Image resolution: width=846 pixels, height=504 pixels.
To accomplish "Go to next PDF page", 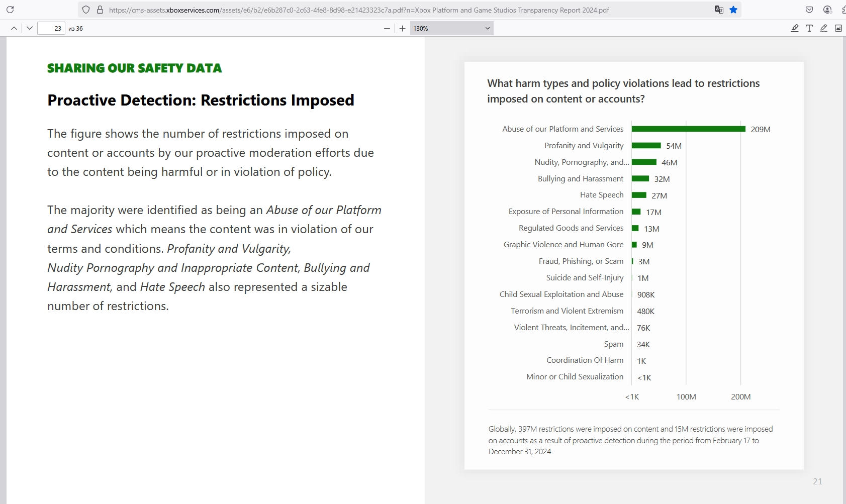I will (x=30, y=28).
